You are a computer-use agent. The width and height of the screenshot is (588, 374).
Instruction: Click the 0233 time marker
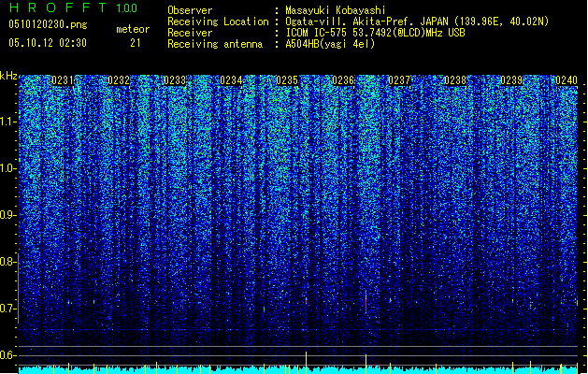[x=175, y=80]
